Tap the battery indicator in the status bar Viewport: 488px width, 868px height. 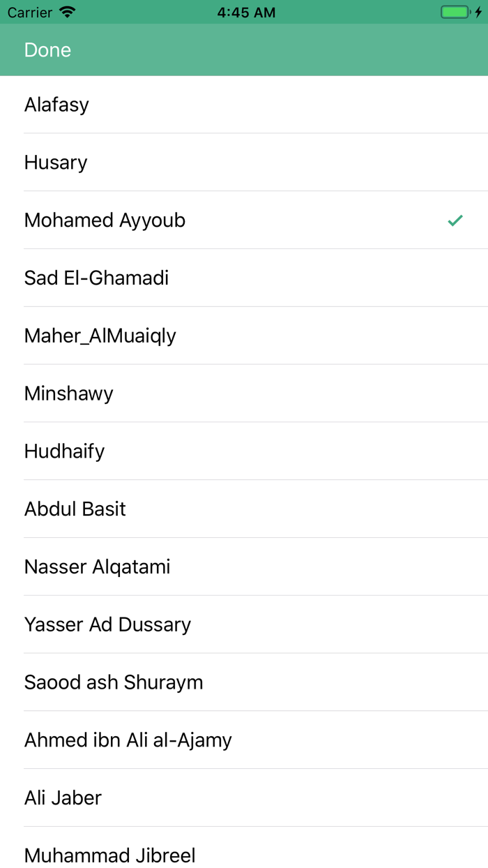point(457,12)
